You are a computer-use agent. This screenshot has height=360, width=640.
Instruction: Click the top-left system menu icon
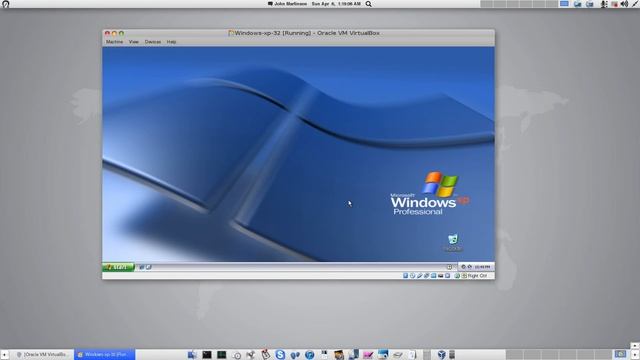coord(6,4)
